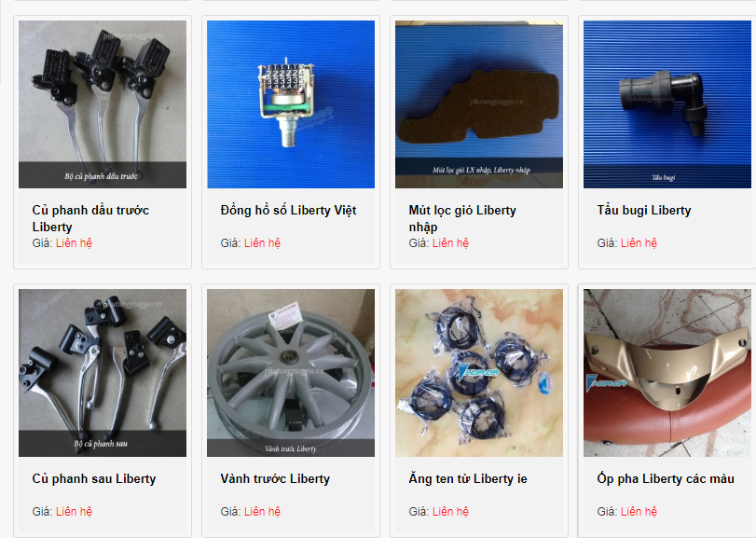
Task: Click the Liberty odometer product photo
Action: point(291,104)
